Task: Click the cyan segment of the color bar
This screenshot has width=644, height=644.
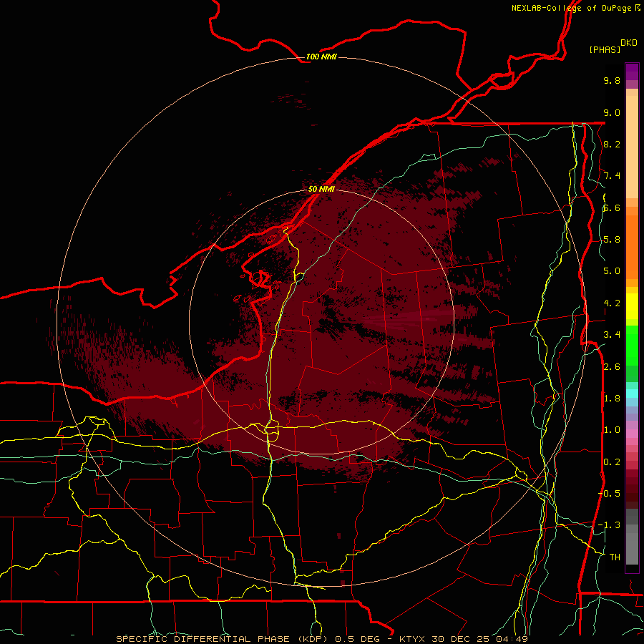Action: [x=632, y=394]
